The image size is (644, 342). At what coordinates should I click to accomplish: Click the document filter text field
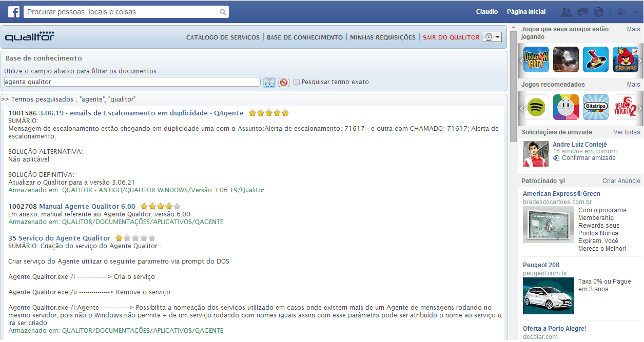tap(132, 82)
